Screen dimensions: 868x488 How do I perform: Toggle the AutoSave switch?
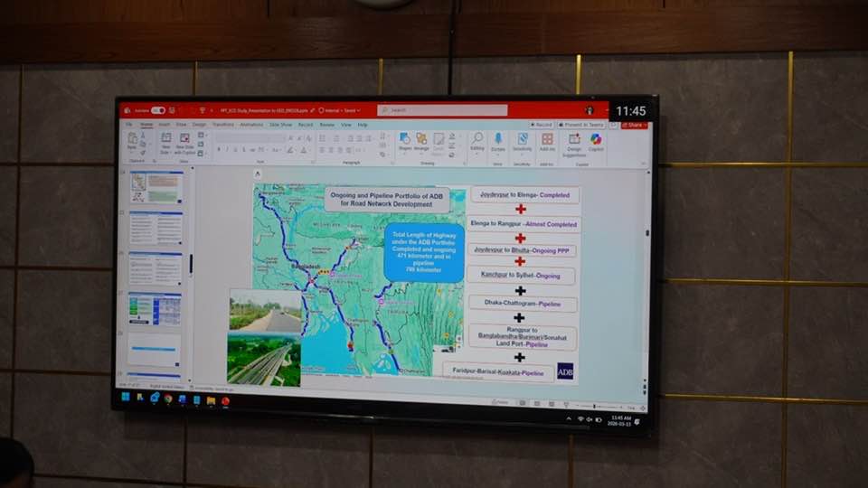157,110
